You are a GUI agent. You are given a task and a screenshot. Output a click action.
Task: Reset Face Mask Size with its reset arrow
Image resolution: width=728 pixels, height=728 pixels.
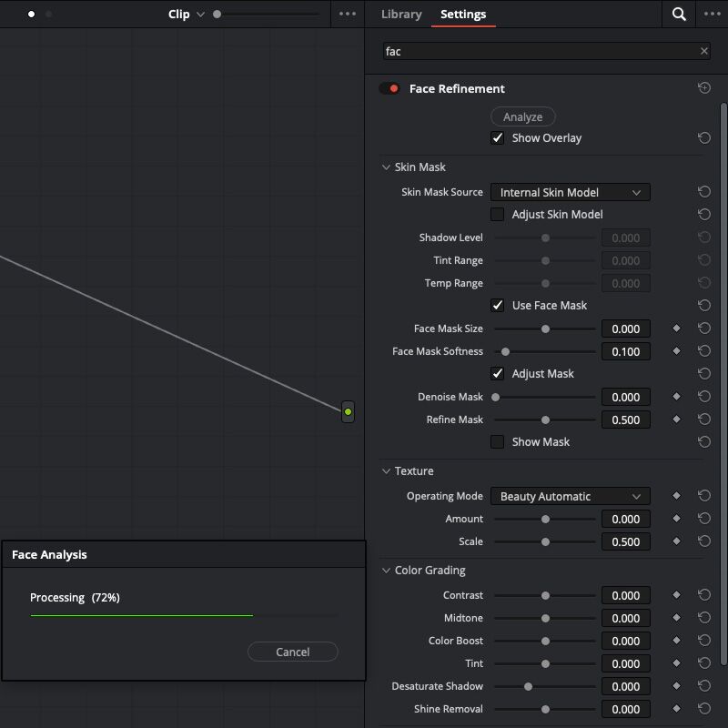pyautogui.click(x=703, y=329)
